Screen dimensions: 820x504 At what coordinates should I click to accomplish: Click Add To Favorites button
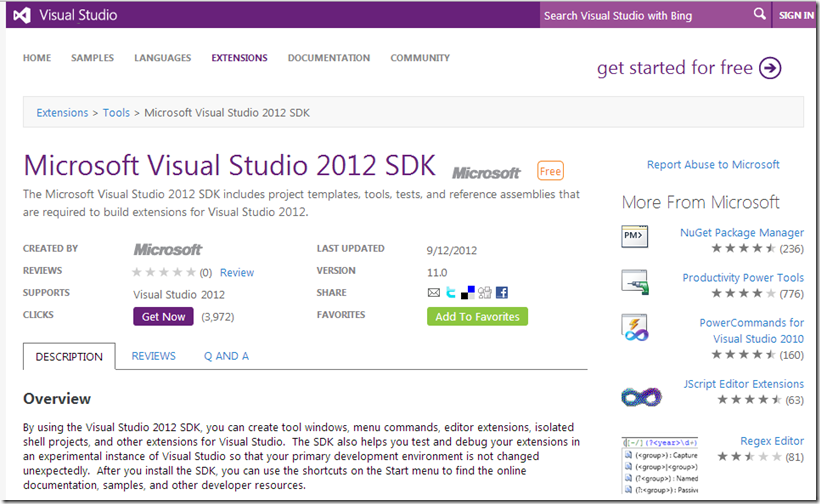pyautogui.click(x=477, y=316)
